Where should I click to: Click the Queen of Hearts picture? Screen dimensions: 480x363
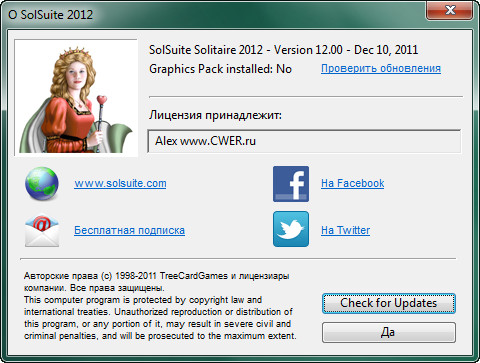click(x=76, y=98)
